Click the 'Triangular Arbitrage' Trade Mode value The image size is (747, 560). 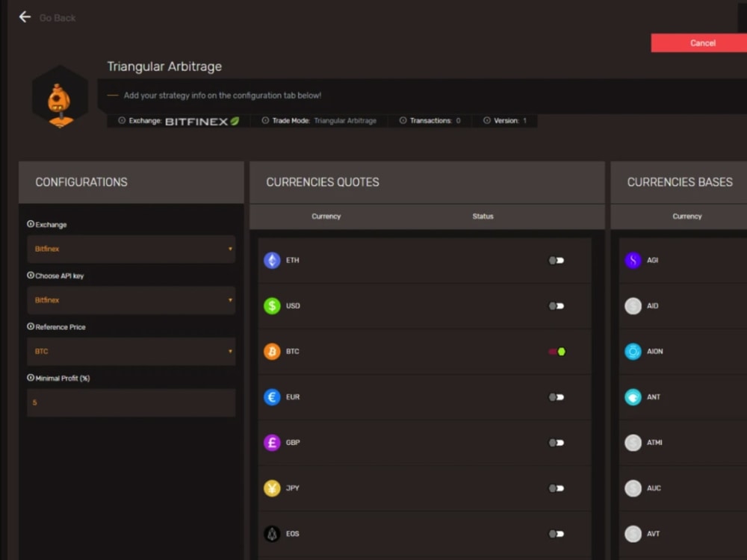pyautogui.click(x=345, y=121)
